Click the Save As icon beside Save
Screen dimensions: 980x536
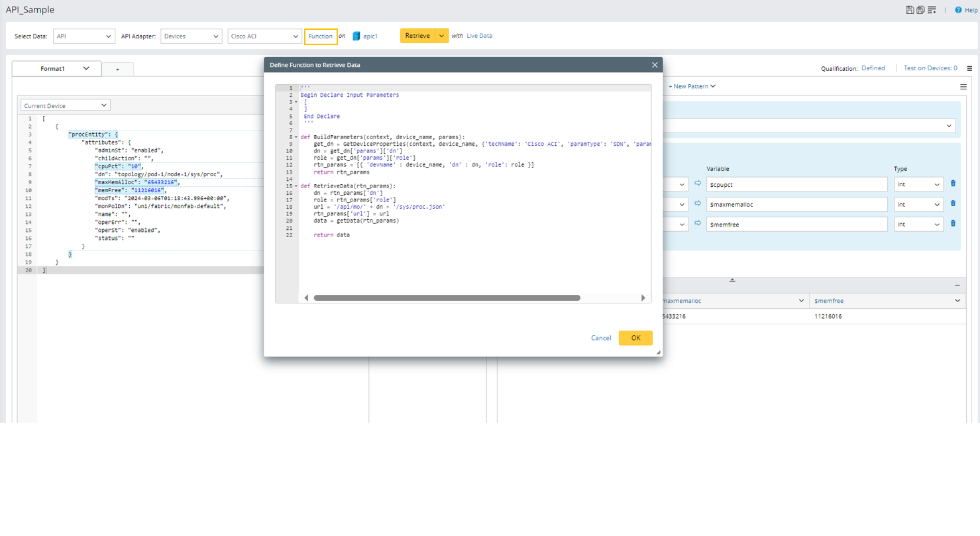click(921, 10)
